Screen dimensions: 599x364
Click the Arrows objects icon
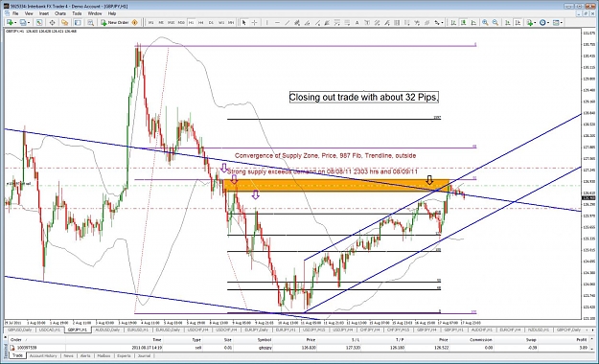(x=436, y=23)
